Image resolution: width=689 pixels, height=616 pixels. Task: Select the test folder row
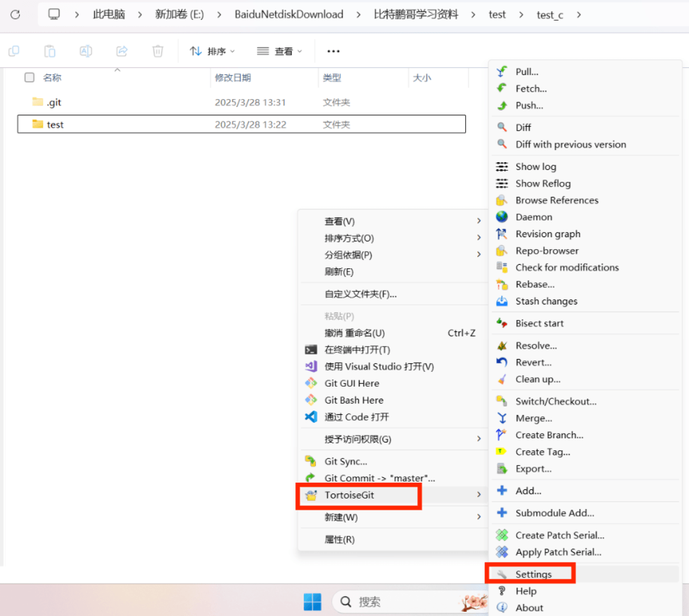[x=241, y=124]
